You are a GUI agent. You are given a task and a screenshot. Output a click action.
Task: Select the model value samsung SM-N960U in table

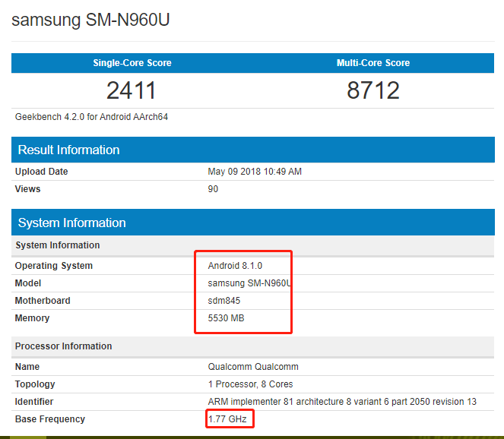[249, 283]
